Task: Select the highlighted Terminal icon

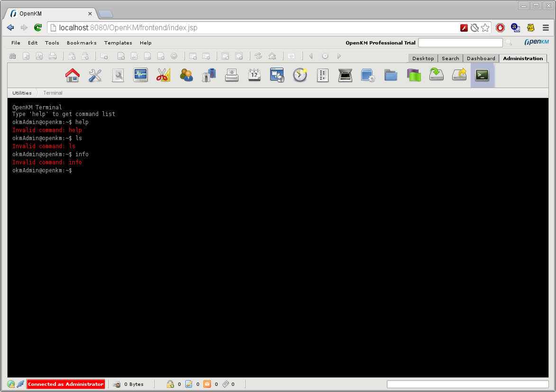Action: click(482, 75)
